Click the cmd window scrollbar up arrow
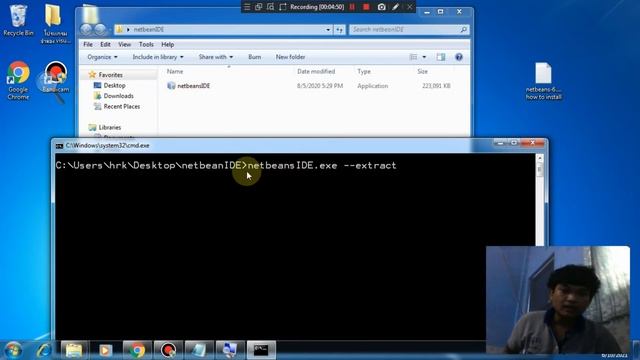640x360 pixels. [x=540, y=158]
